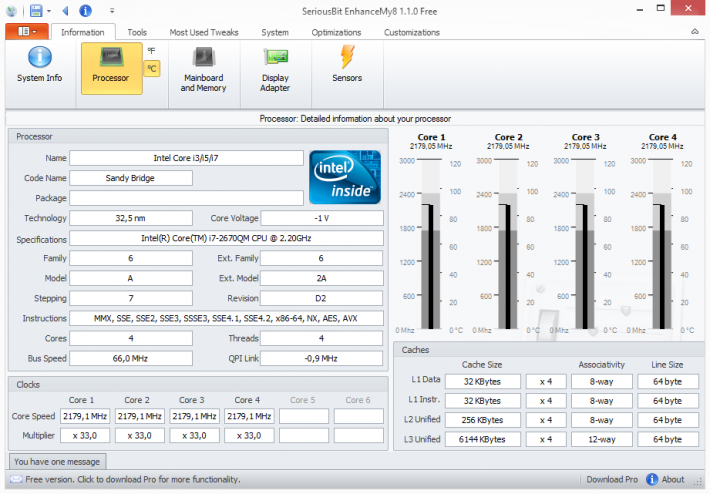Click the status bar grip at the corner

tap(698, 483)
